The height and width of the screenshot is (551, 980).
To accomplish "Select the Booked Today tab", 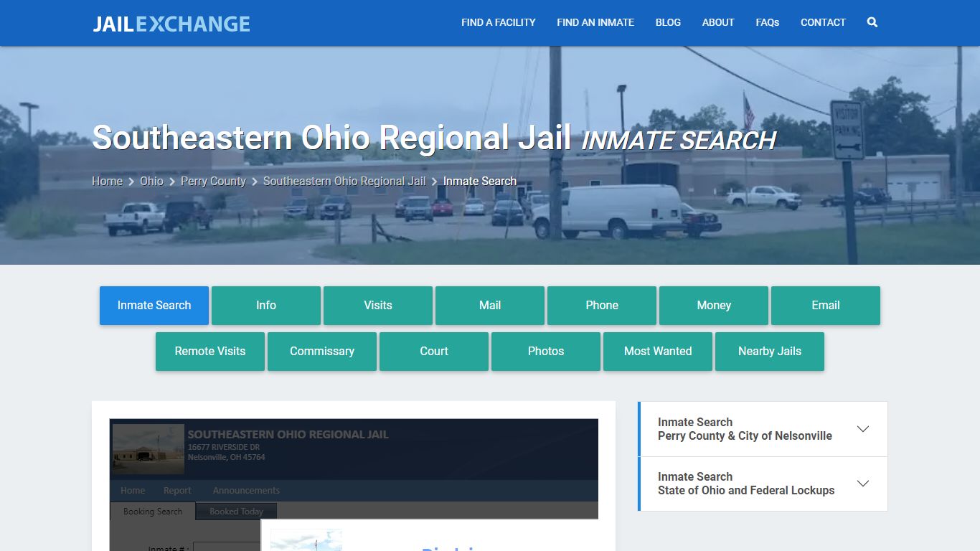I will (237, 512).
